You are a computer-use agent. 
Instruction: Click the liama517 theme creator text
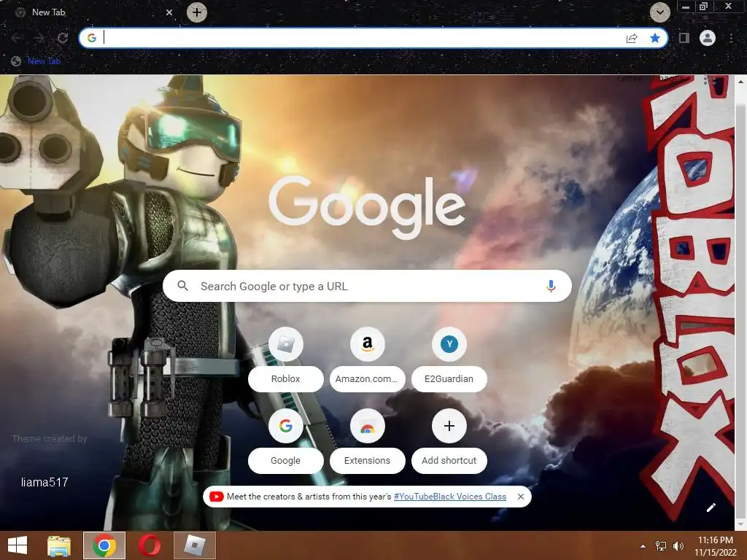[x=44, y=483]
